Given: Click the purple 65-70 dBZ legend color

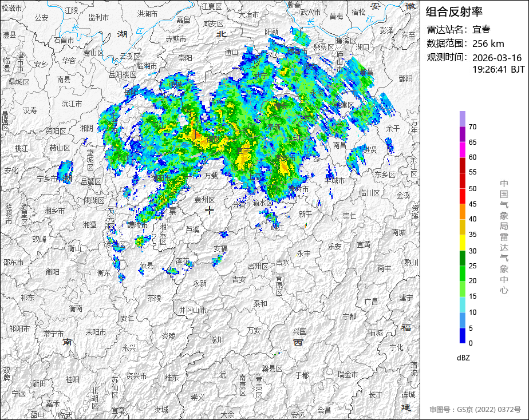Looking at the screenshot, I should 462,134.
